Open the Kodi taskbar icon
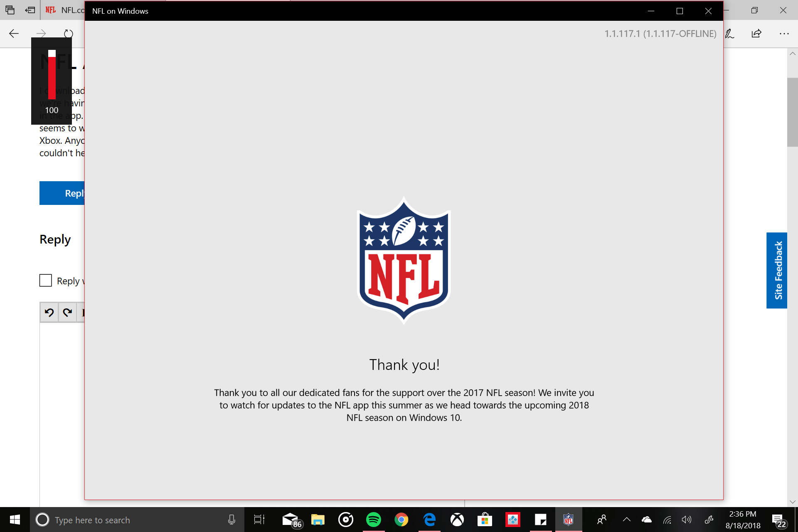Image resolution: width=798 pixels, height=532 pixels. tap(513, 520)
